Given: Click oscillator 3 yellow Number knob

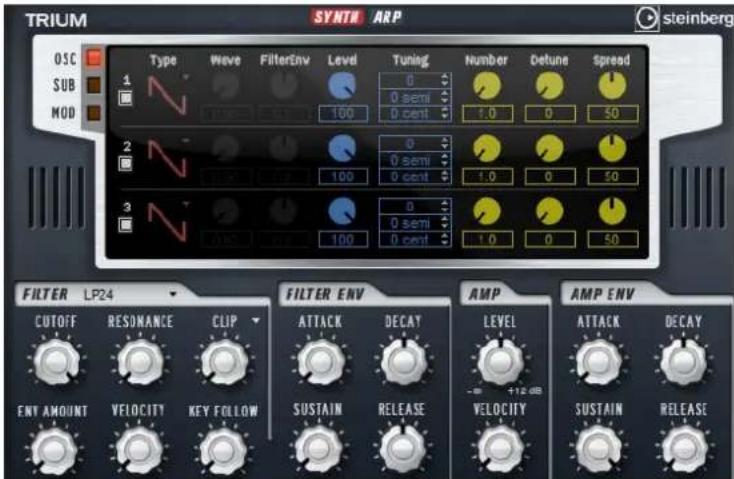Looking at the screenshot, I should (487, 211).
